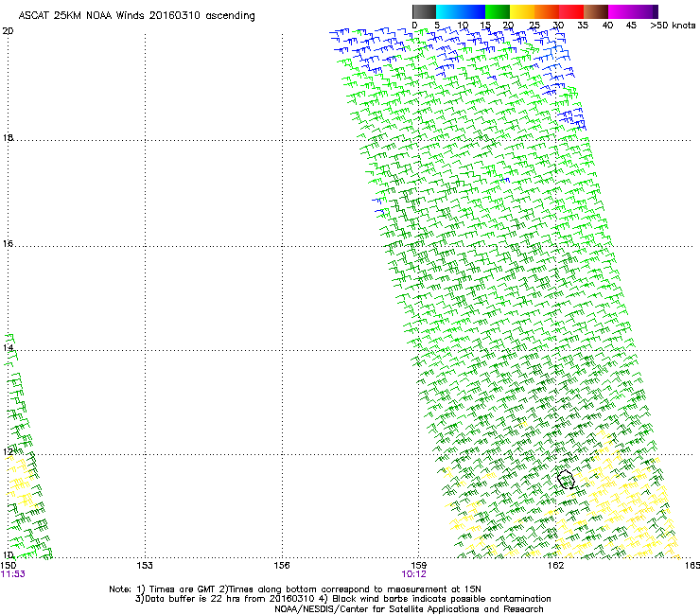Click the latitude label '20'

click(8, 31)
